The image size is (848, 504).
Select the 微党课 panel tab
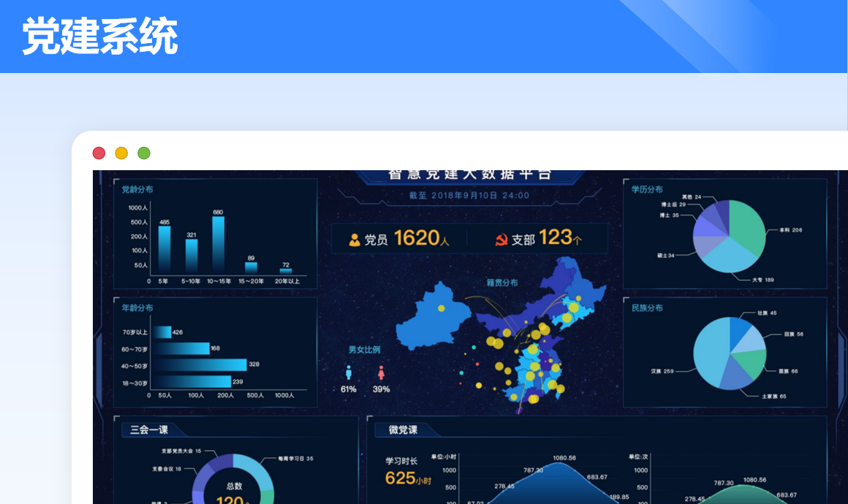403,429
